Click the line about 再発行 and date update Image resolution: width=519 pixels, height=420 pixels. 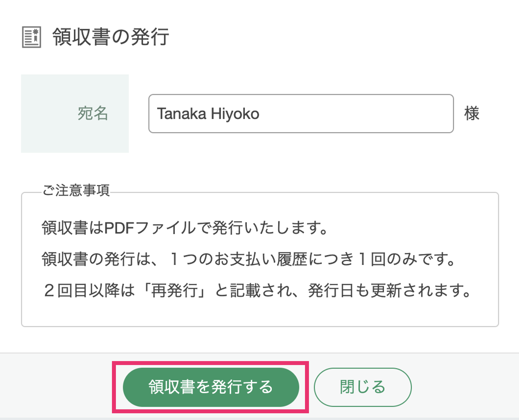click(258, 291)
